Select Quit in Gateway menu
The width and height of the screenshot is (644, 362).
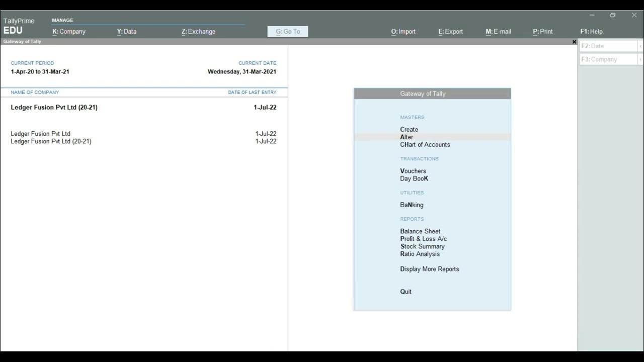pos(406,292)
